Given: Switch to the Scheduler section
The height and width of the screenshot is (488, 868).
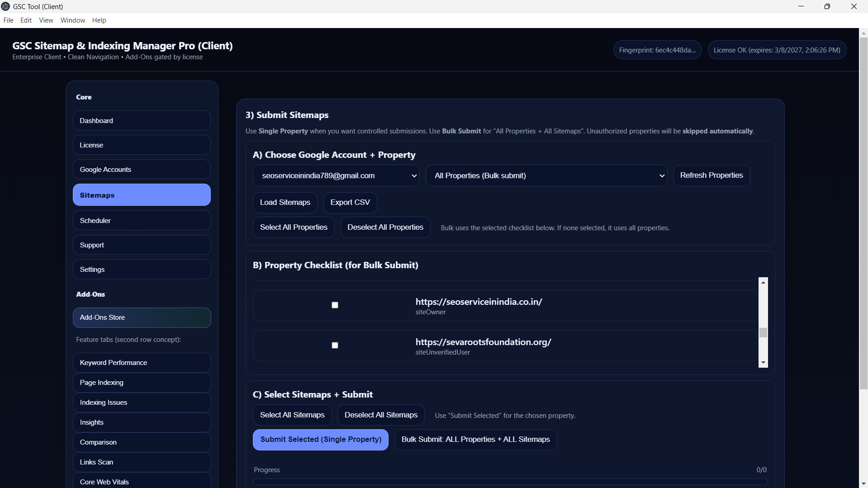Looking at the screenshot, I should coord(142,221).
